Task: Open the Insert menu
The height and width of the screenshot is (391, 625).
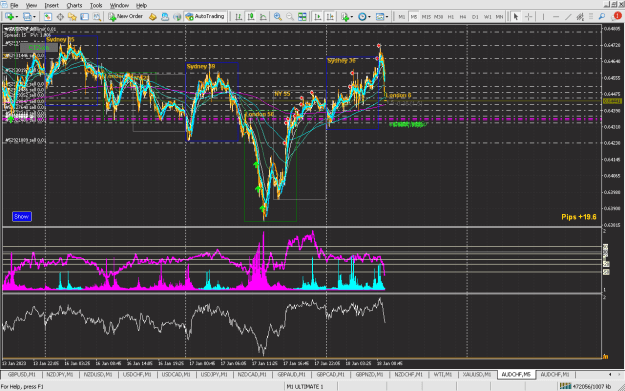Action: point(51,6)
